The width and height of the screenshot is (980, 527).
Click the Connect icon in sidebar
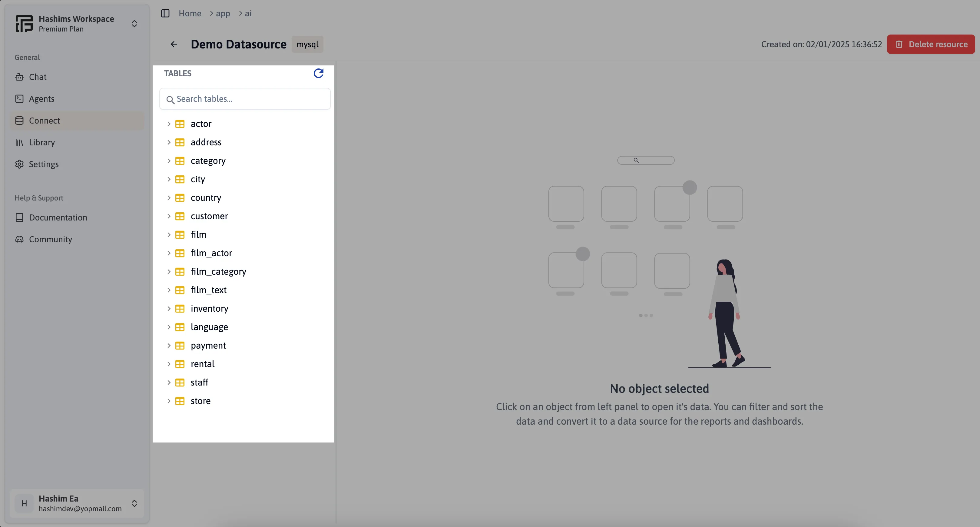pos(19,120)
